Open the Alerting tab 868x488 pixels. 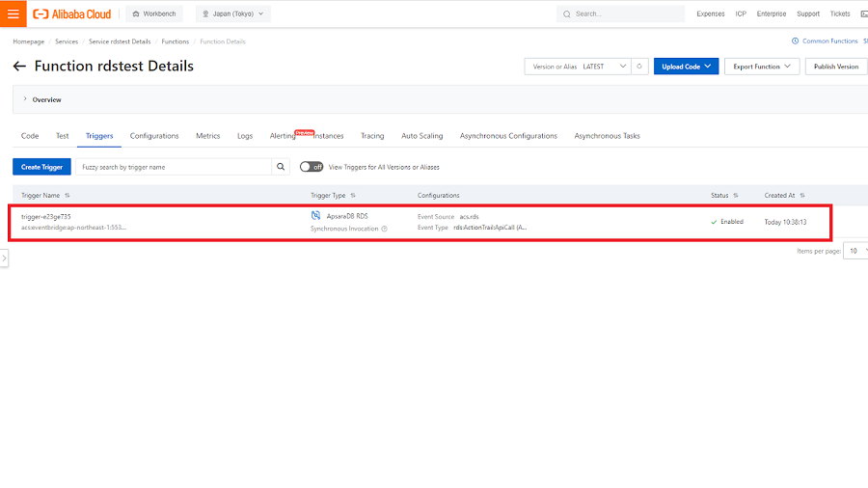click(283, 136)
